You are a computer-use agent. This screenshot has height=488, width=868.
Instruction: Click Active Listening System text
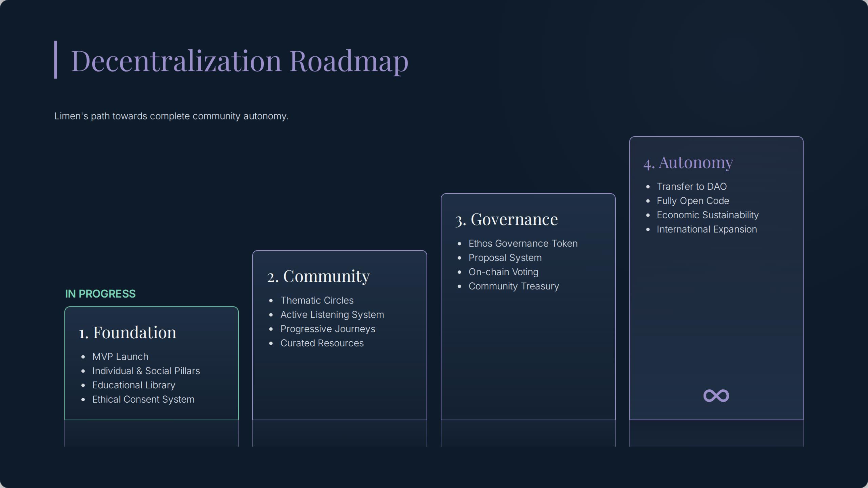[332, 315]
